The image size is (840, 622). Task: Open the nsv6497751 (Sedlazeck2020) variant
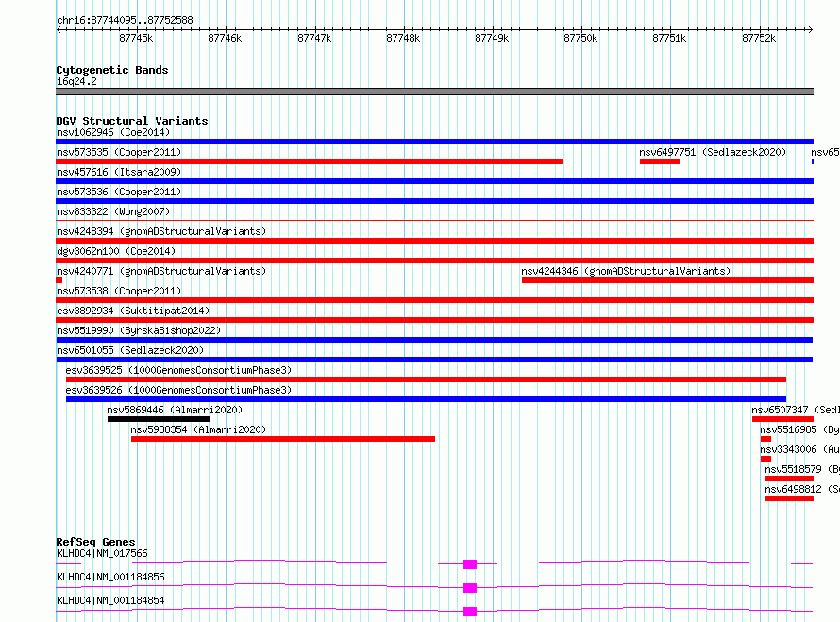(713, 152)
